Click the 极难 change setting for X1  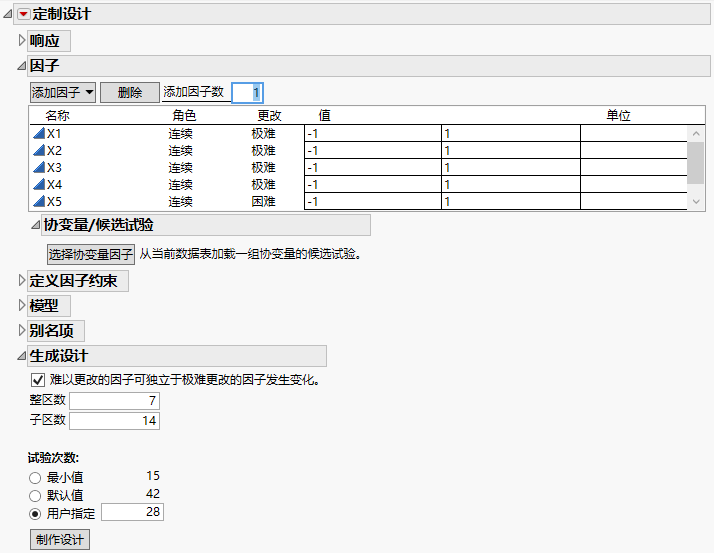(x=263, y=133)
